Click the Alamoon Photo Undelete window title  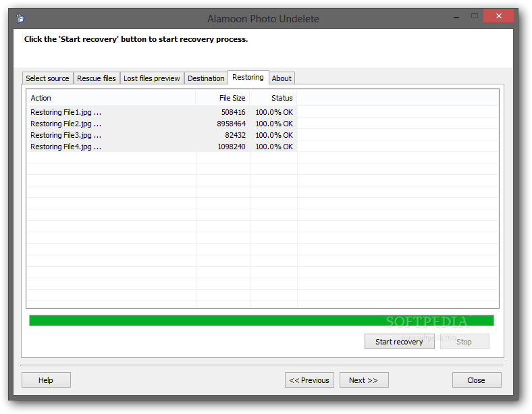[x=263, y=19]
